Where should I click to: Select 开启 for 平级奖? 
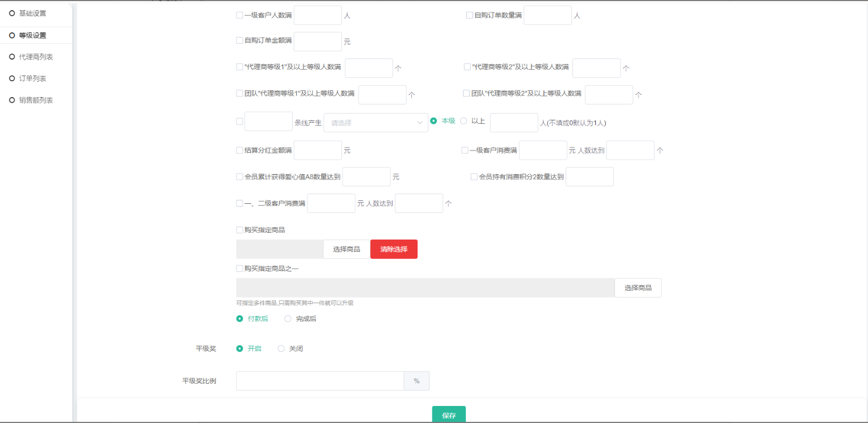coord(239,349)
